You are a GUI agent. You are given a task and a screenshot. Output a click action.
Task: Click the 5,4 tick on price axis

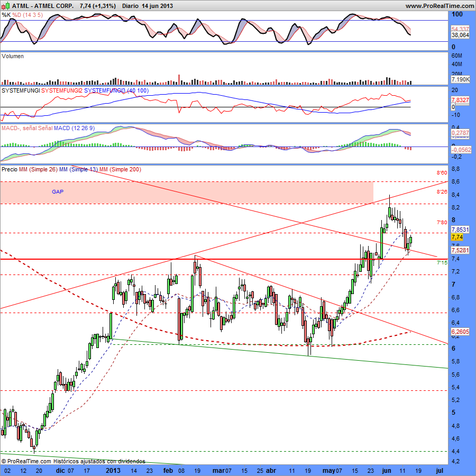pos(456,387)
